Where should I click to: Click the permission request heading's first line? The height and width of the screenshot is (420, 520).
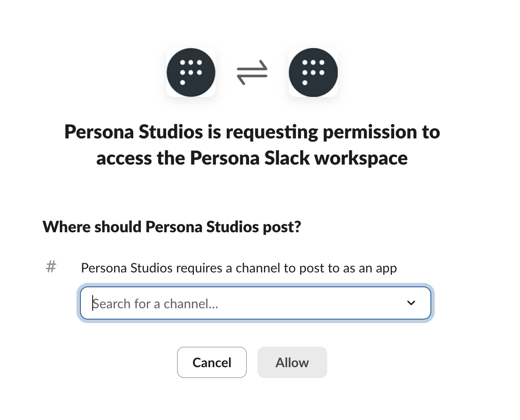[252, 132]
